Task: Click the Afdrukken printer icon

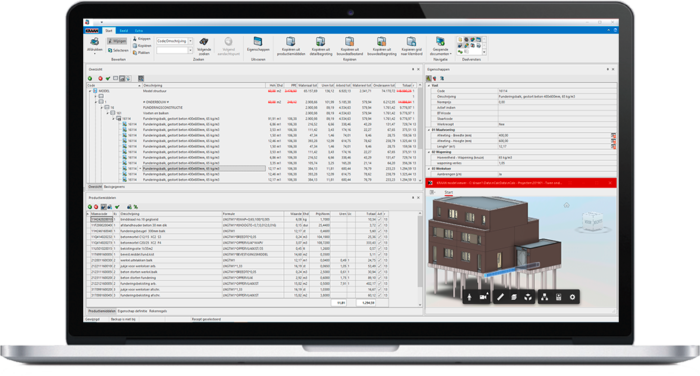Action: pos(94,42)
